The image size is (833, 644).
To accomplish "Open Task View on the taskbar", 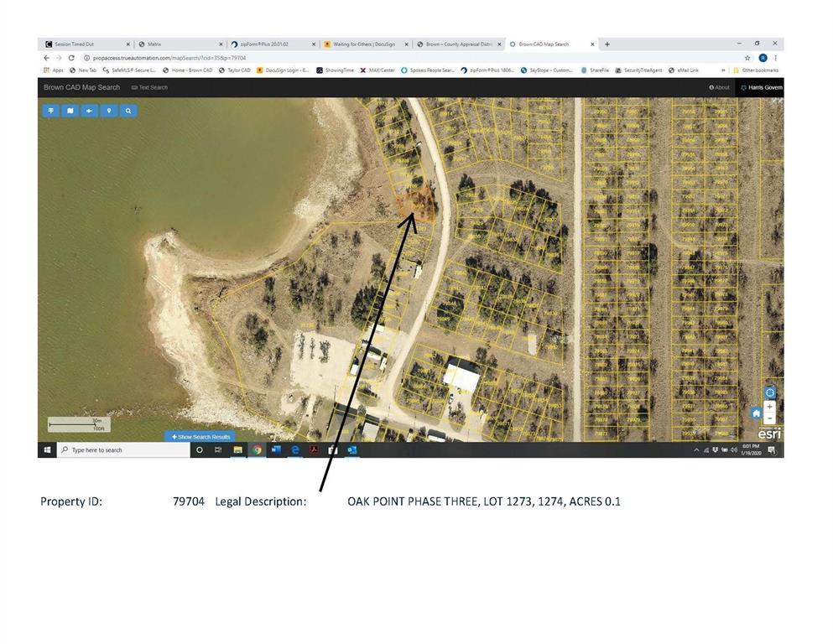I will point(218,449).
